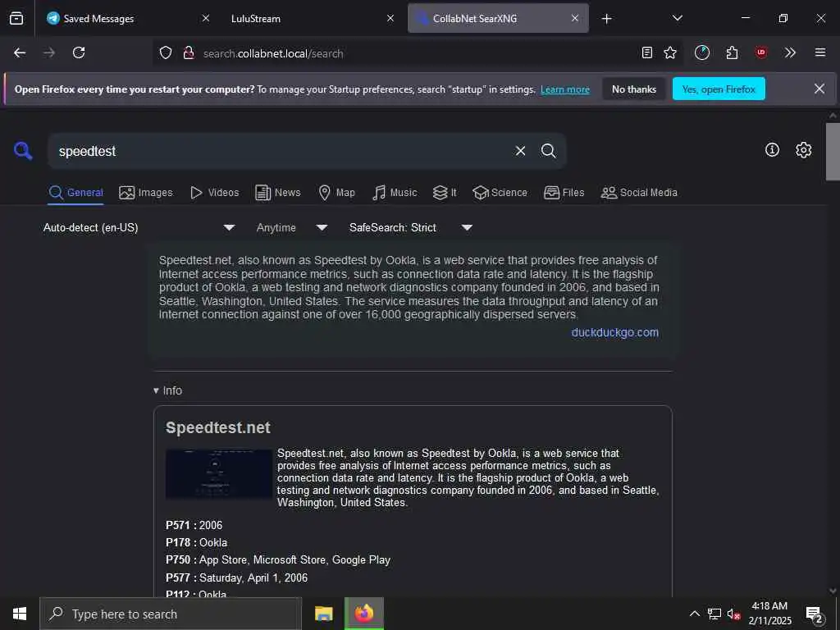Image resolution: width=840 pixels, height=630 pixels.
Task: List all tabs dropdown arrow
Action: pos(677,18)
